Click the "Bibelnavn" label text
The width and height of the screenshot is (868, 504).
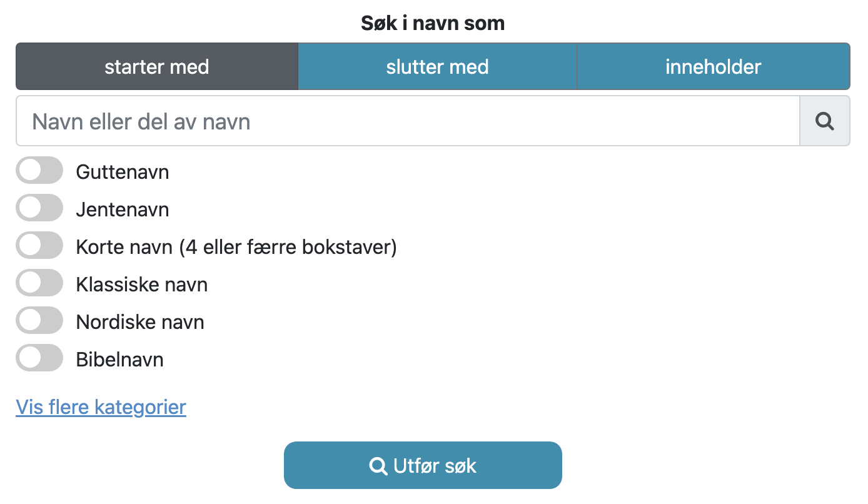click(x=120, y=360)
